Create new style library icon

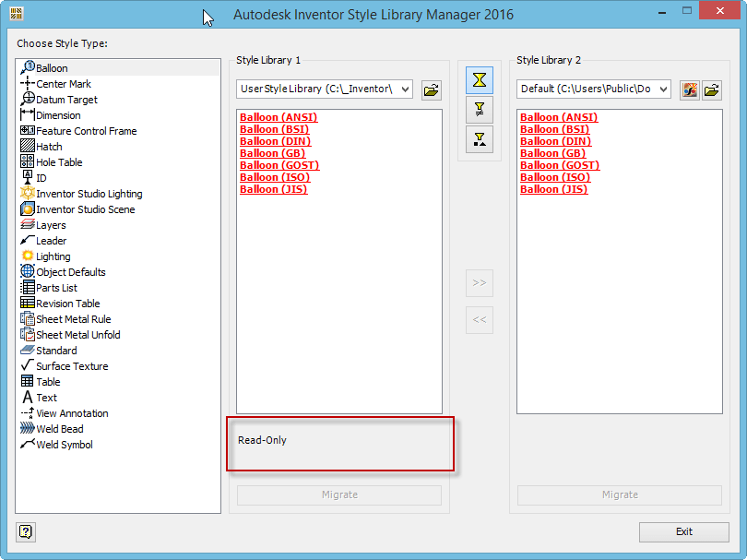(x=689, y=89)
